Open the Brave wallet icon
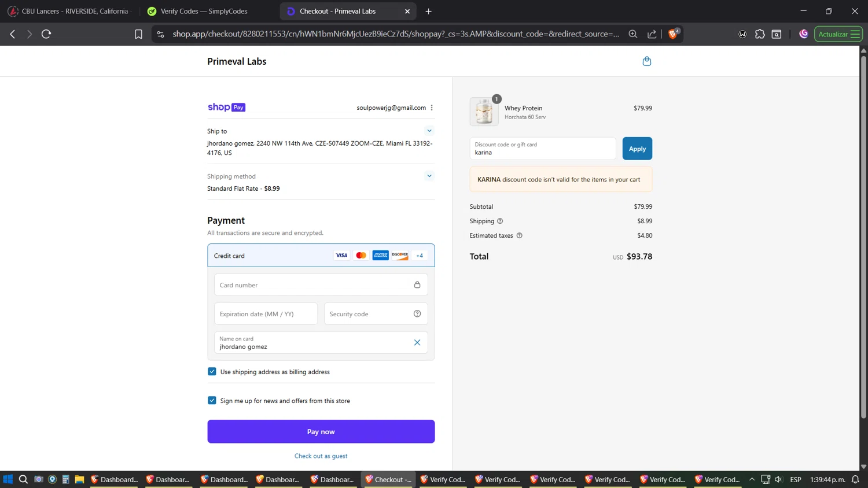868x488 pixels. 742,34
